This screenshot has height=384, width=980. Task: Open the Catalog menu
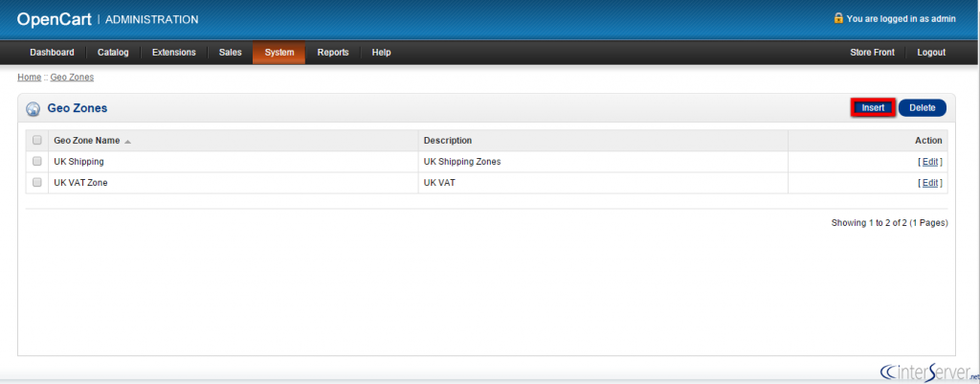[113, 53]
